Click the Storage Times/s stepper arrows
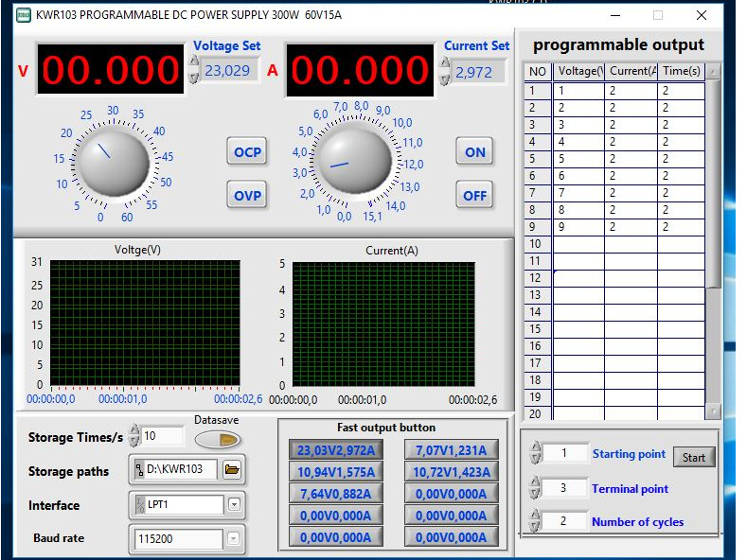 (134, 436)
